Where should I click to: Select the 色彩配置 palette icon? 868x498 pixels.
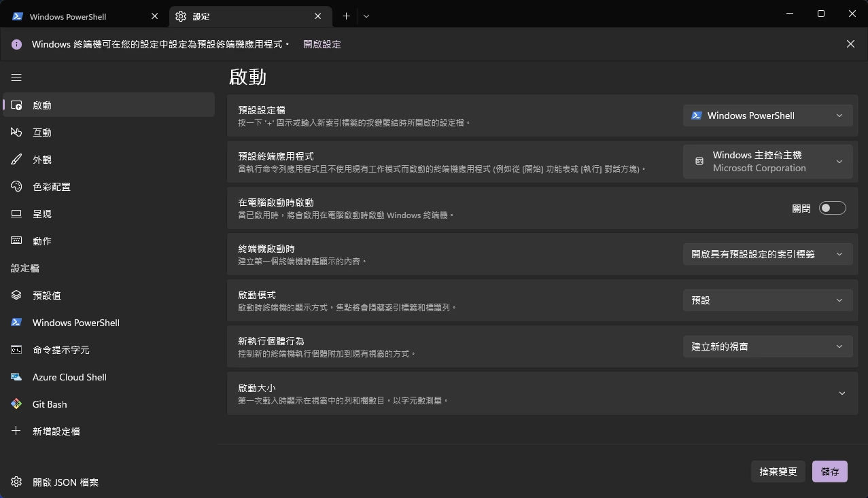(17, 187)
